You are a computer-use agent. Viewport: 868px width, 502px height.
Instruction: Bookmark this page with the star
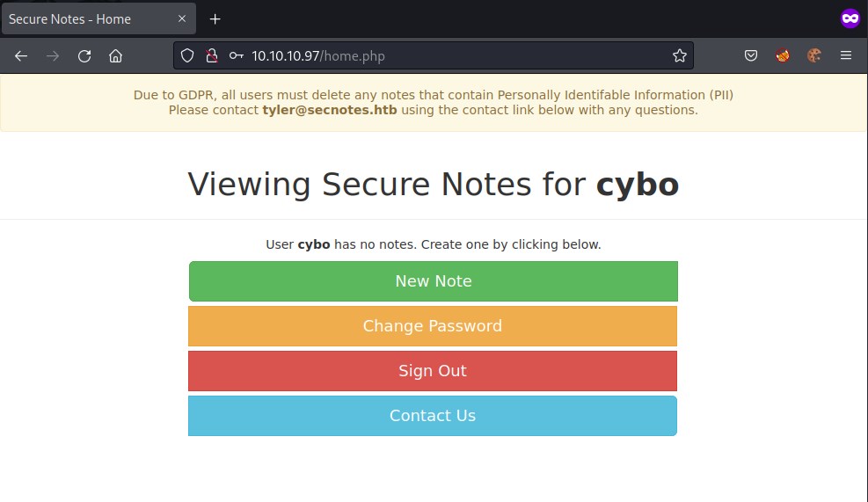(x=679, y=55)
